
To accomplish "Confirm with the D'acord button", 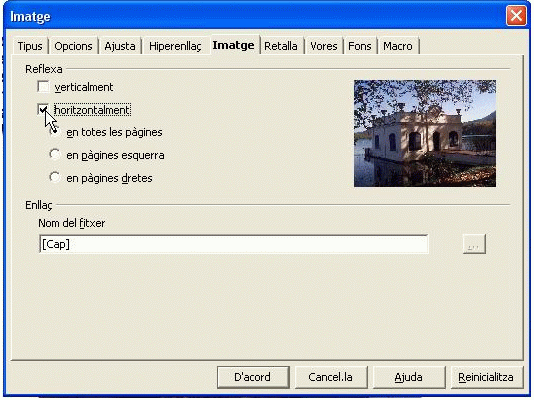I will click(x=253, y=377).
